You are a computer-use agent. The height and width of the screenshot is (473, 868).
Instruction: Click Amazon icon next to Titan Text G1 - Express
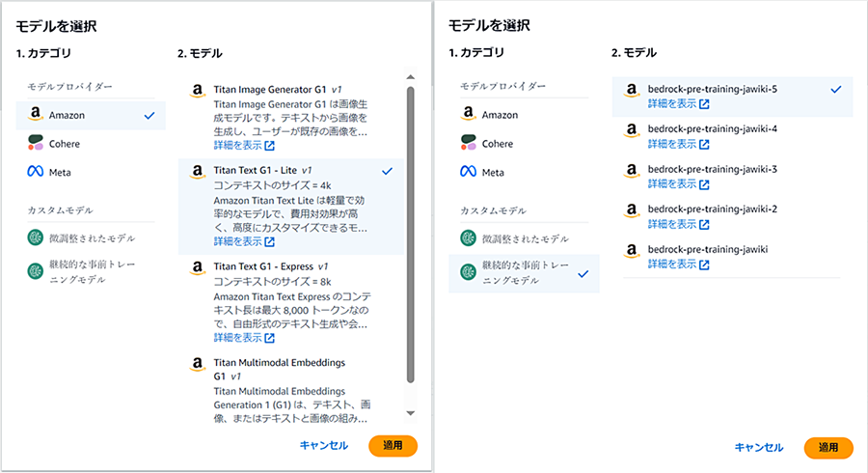pyautogui.click(x=198, y=267)
